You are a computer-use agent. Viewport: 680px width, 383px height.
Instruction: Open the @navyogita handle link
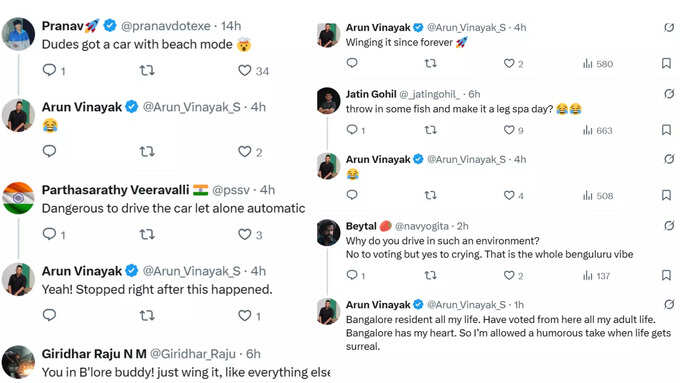(x=422, y=226)
